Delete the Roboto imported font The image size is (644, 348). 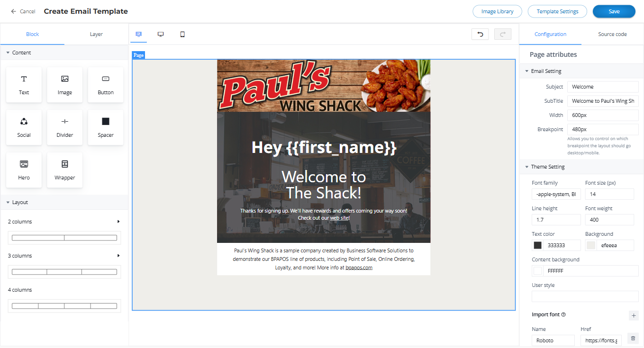coord(633,338)
